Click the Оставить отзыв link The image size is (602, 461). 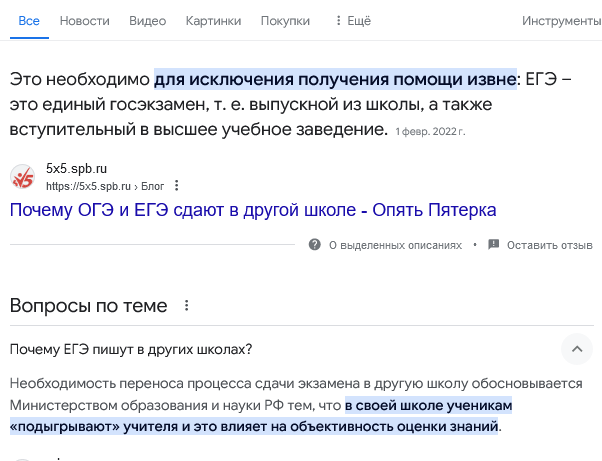pyautogui.click(x=550, y=245)
